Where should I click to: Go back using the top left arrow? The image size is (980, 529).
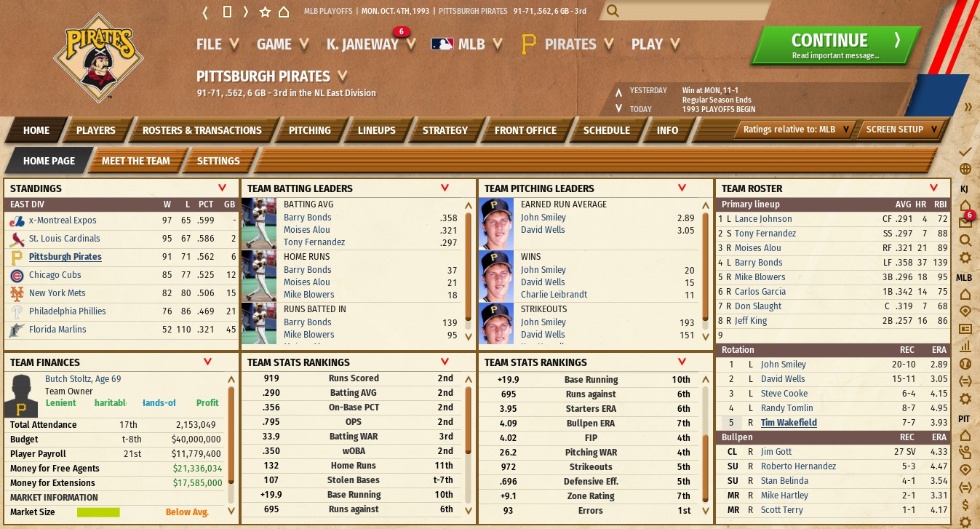pyautogui.click(x=206, y=12)
